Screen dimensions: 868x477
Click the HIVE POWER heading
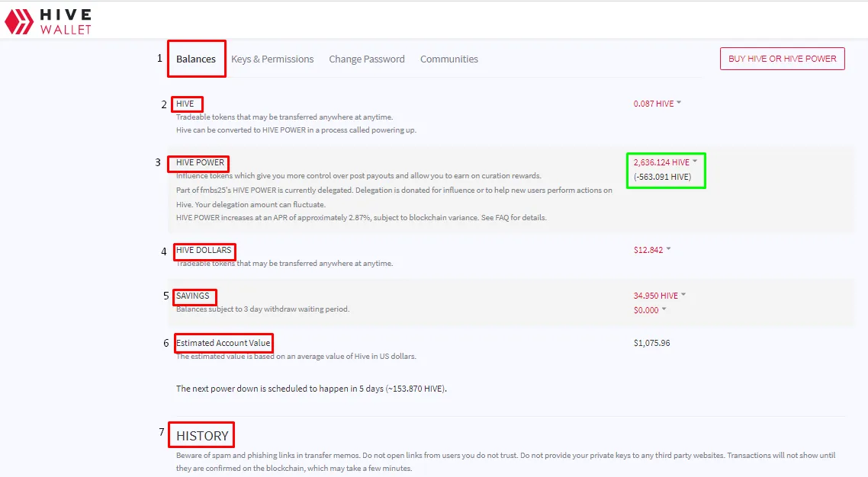pyautogui.click(x=200, y=162)
